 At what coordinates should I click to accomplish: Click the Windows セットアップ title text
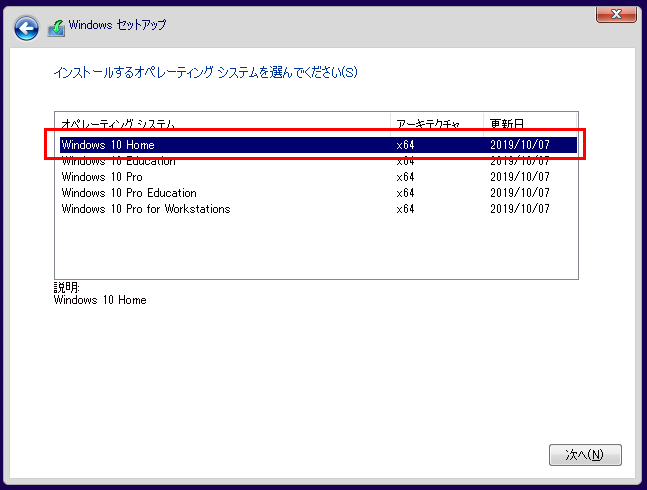[121, 24]
